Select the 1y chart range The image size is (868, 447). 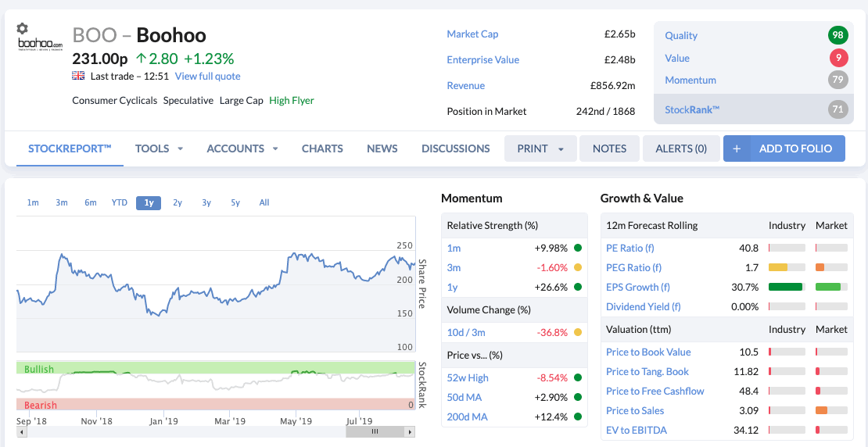[x=149, y=202]
